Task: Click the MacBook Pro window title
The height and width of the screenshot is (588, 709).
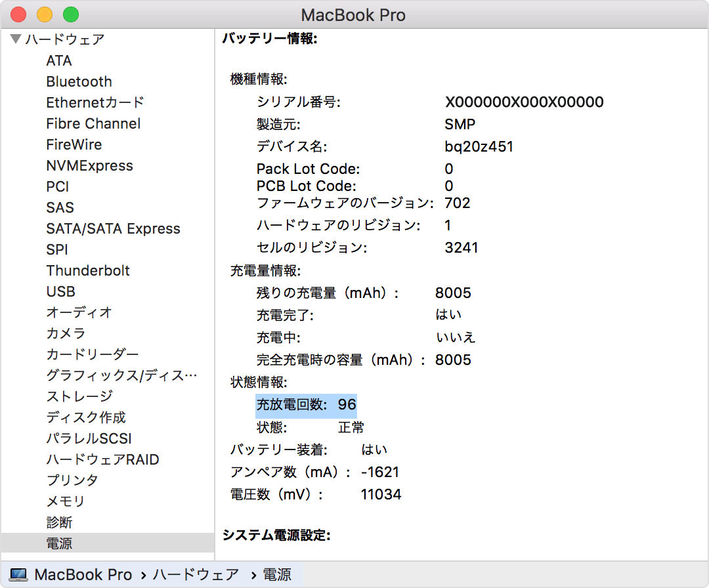Action: coord(353,15)
